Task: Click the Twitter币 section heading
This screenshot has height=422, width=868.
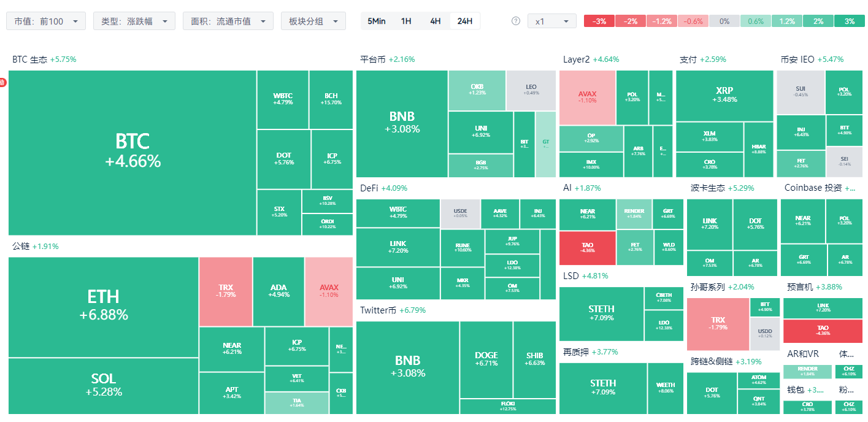Action: point(378,310)
